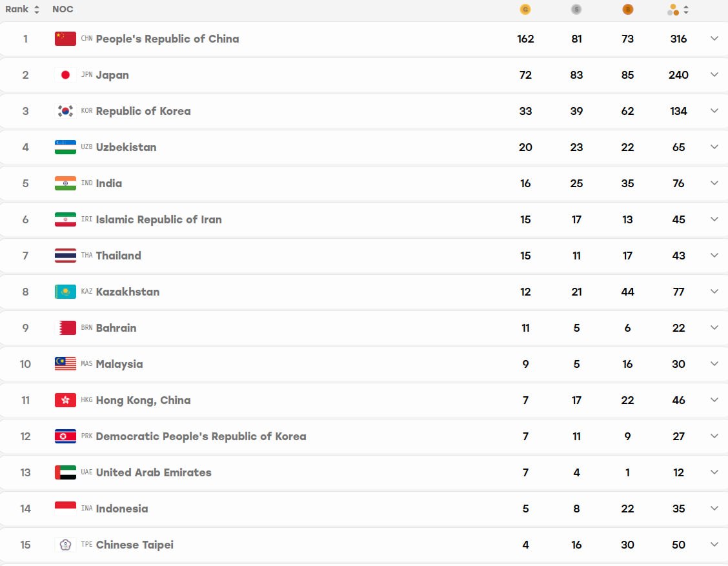Click the Uzbekistan flag icon
Viewport: 728px width, 566px height.
tap(65, 147)
